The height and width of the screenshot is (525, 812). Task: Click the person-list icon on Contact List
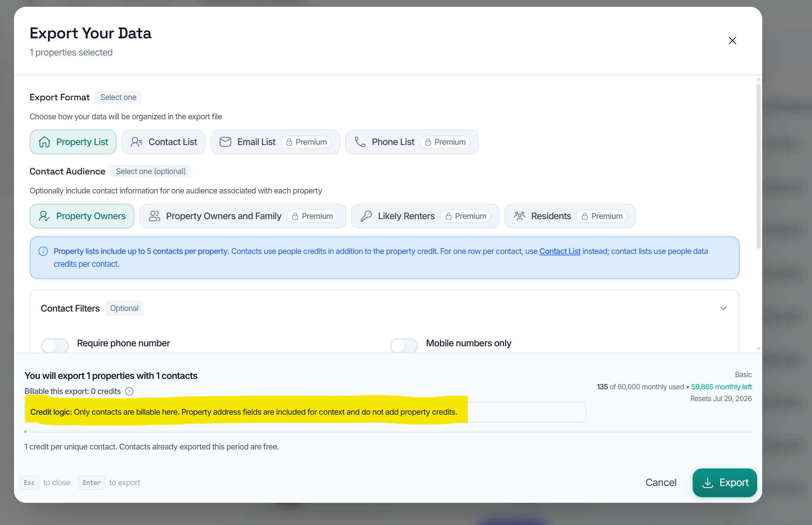coord(137,142)
